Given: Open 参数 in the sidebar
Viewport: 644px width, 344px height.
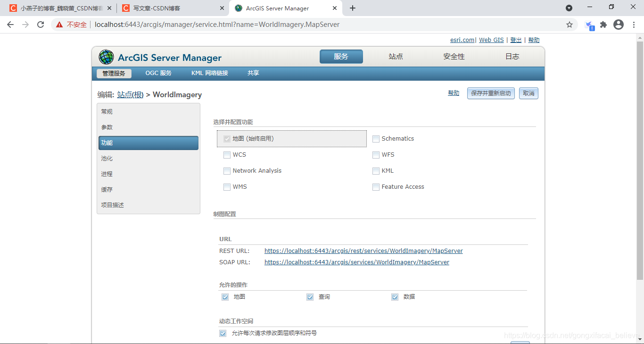Looking at the screenshot, I should point(149,127).
